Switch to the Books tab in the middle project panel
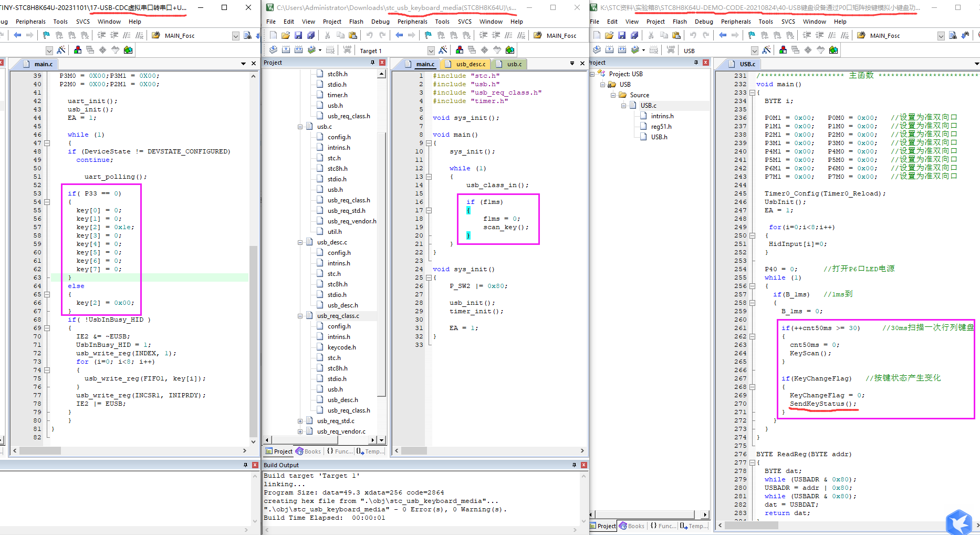This screenshot has width=980, height=535. point(308,451)
